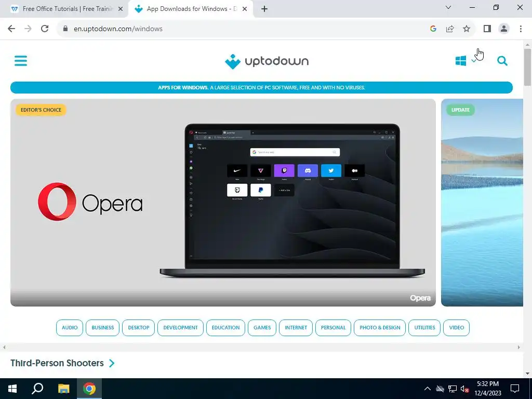532x399 pixels.
Task: Close the App Downloads for Windows tab
Action: [x=245, y=9]
